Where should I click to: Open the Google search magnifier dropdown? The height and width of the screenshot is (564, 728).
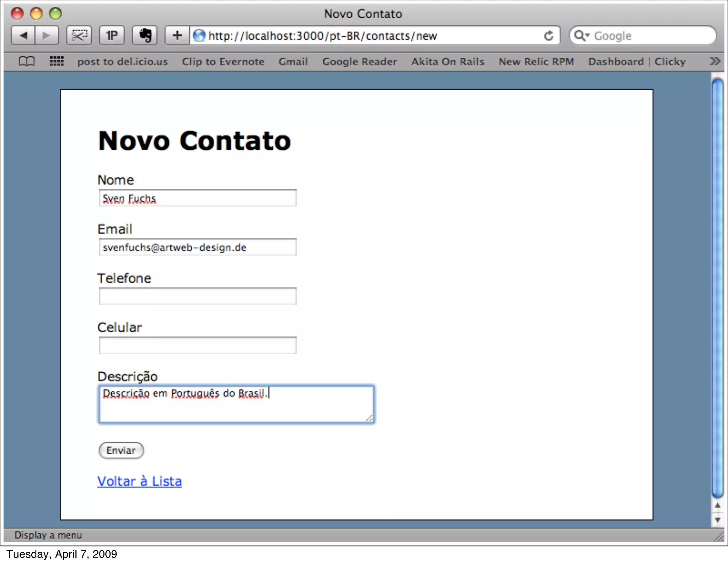point(582,36)
